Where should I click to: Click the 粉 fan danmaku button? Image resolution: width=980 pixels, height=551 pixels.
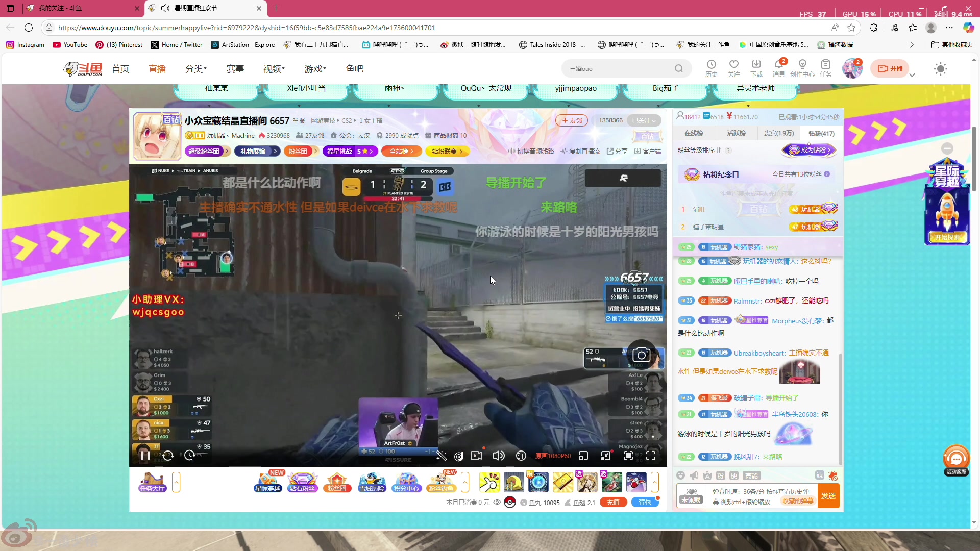point(720,475)
